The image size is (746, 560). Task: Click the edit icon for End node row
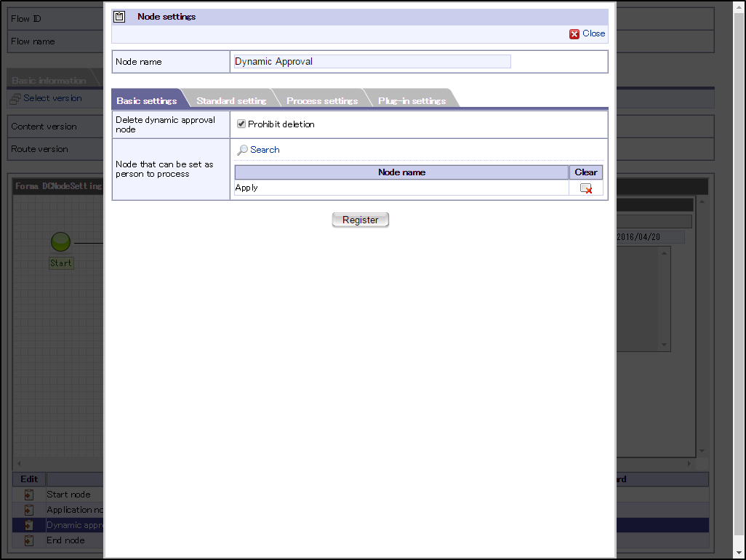click(x=29, y=540)
